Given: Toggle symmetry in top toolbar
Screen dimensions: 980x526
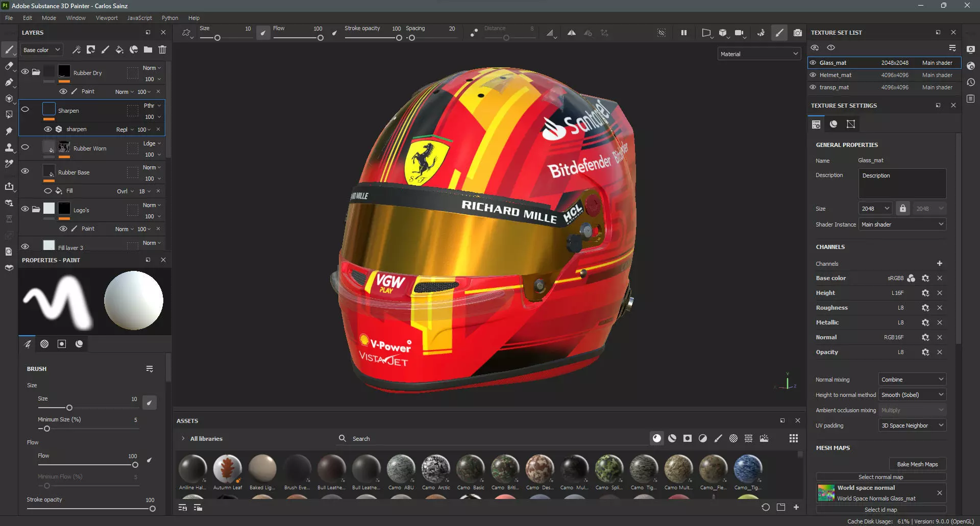Looking at the screenshot, I should point(572,33).
